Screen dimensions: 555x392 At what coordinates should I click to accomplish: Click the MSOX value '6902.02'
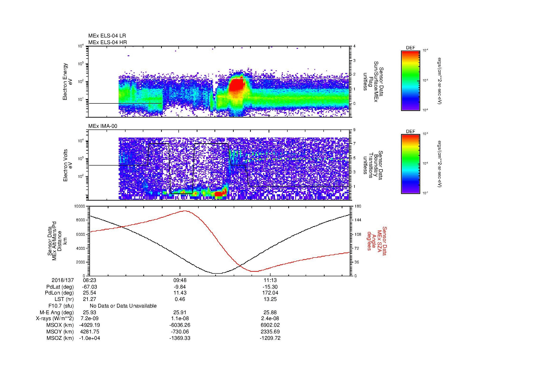pyautogui.click(x=270, y=325)
